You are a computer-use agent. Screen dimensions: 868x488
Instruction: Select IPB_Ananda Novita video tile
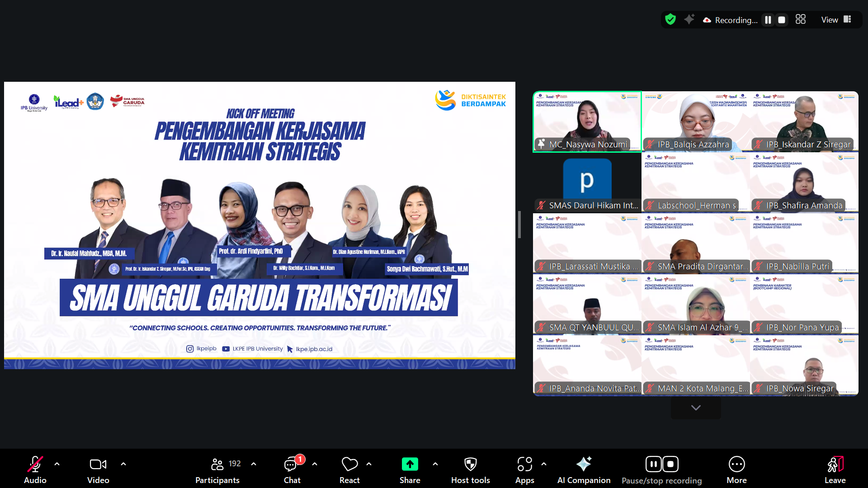(x=587, y=366)
